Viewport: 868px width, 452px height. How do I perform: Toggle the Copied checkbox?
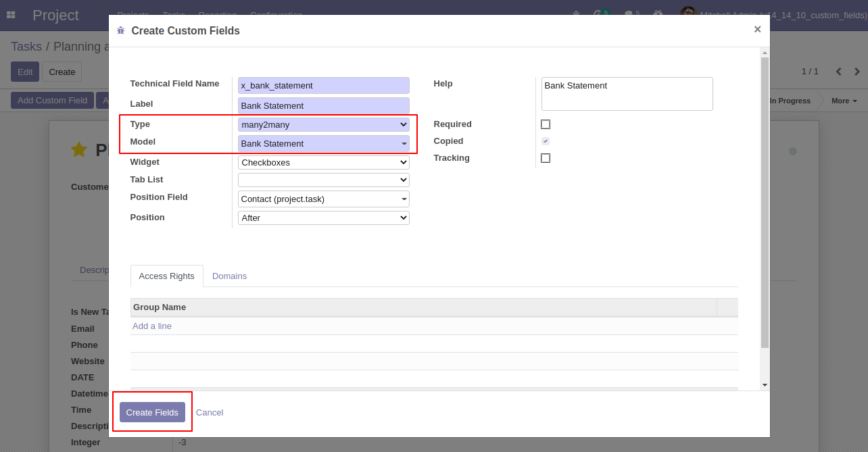pyautogui.click(x=546, y=141)
